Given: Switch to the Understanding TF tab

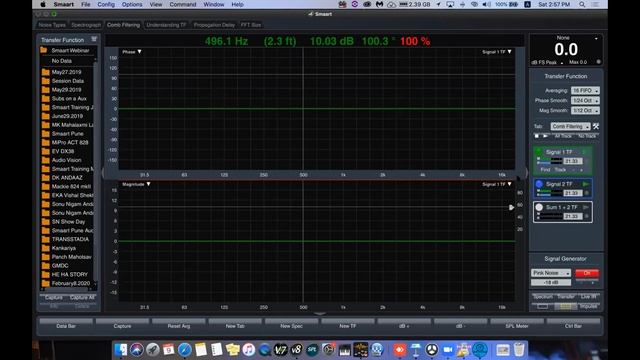Looking at the screenshot, I should pyautogui.click(x=166, y=25).
